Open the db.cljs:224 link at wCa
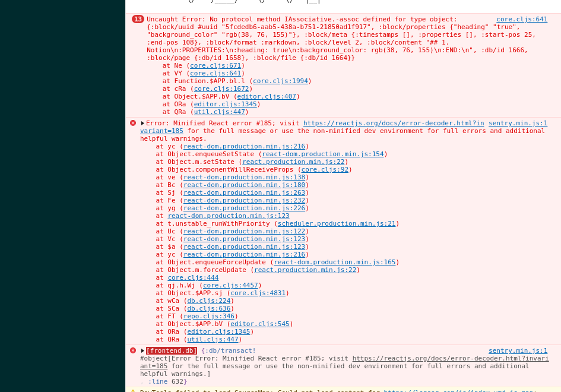The height and width of the screenshot is (392, 561). (x=209, y=301)
